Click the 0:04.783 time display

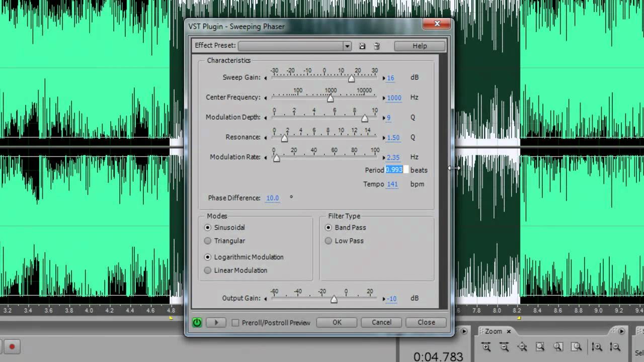(x=438, y=356)
